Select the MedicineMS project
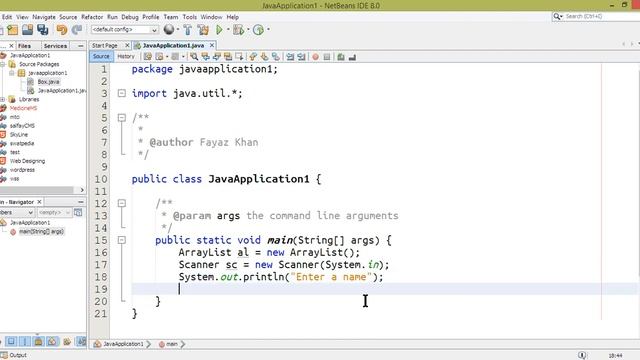Screen dimensions: 640x360 23,108
